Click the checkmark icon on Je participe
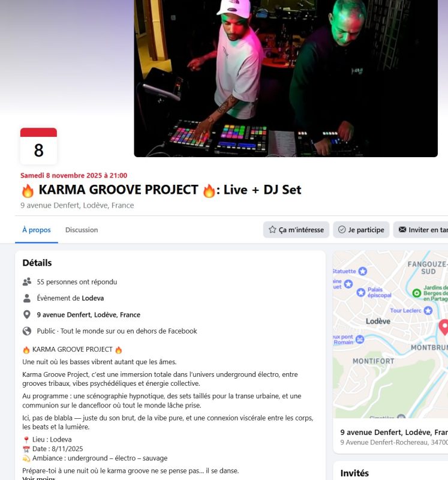The height and width of the screenshot is (480, 448). 342,230
